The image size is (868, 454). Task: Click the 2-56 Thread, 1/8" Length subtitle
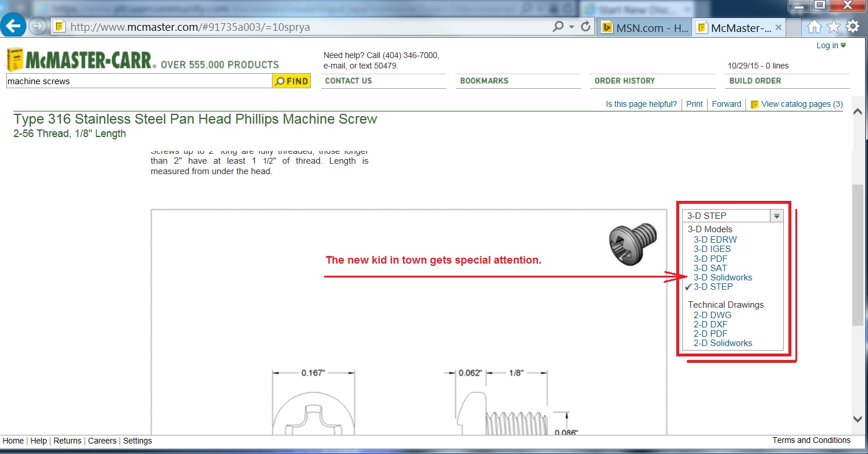pos(70,134)
